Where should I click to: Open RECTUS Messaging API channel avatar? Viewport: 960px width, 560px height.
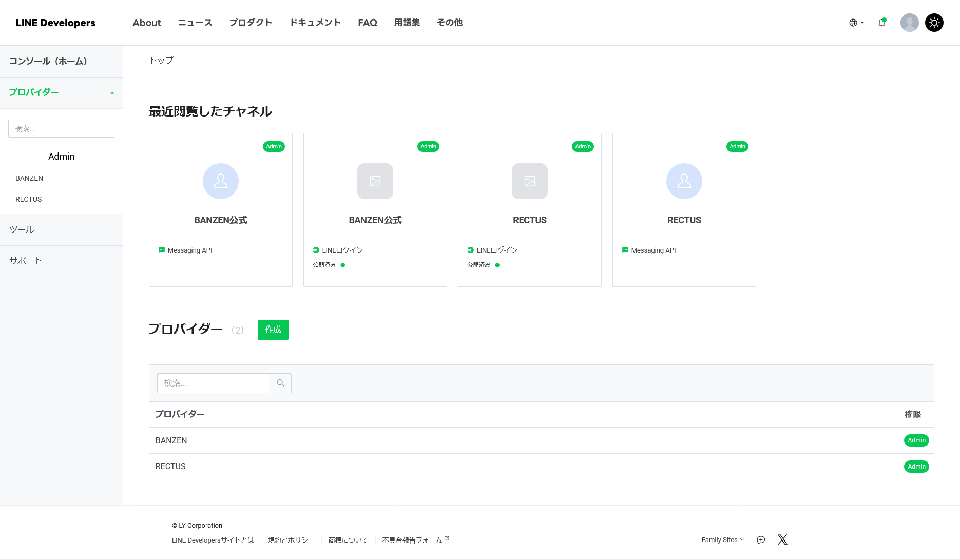coord(684,181)
